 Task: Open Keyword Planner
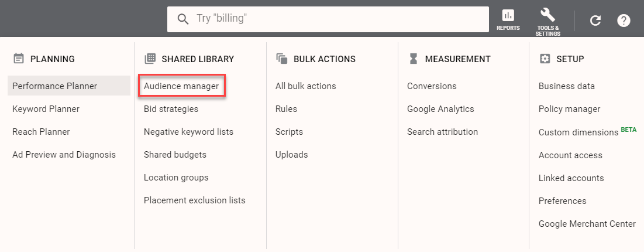click(46, 109)
